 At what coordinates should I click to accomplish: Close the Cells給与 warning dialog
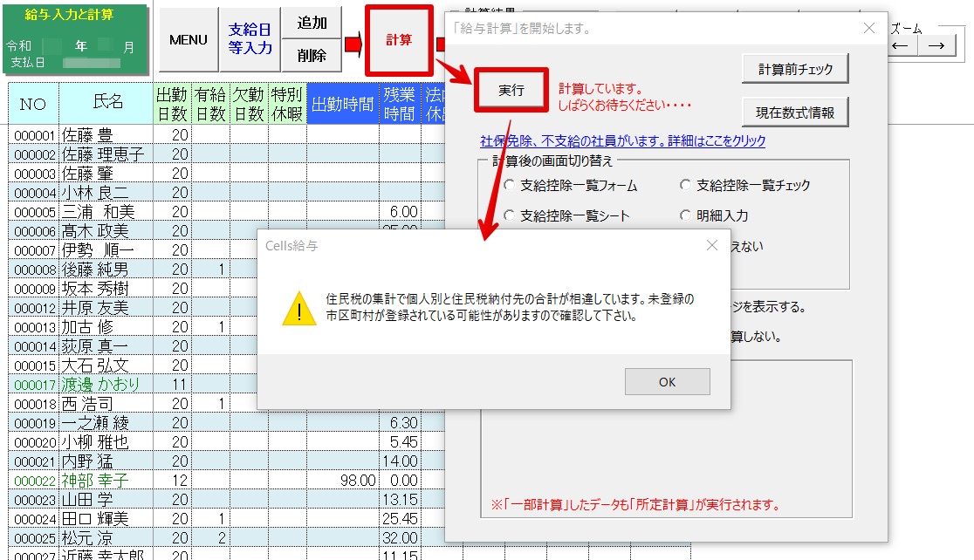[x=712, y=246]
